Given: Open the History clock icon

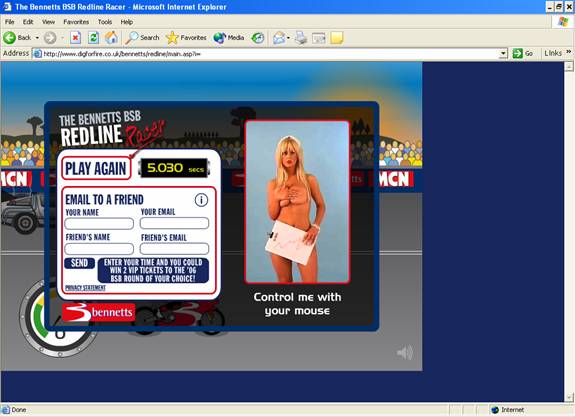Looking at the screenshot, I should pos(258,37).
